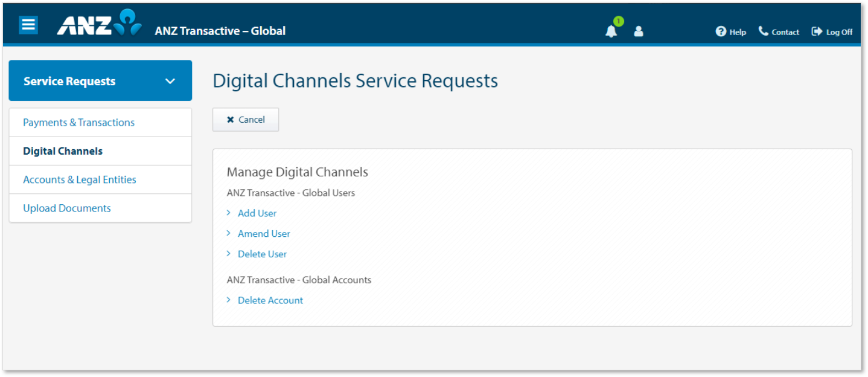Click the Cancel button
The image size is (868, 377).
click(246, 119)
